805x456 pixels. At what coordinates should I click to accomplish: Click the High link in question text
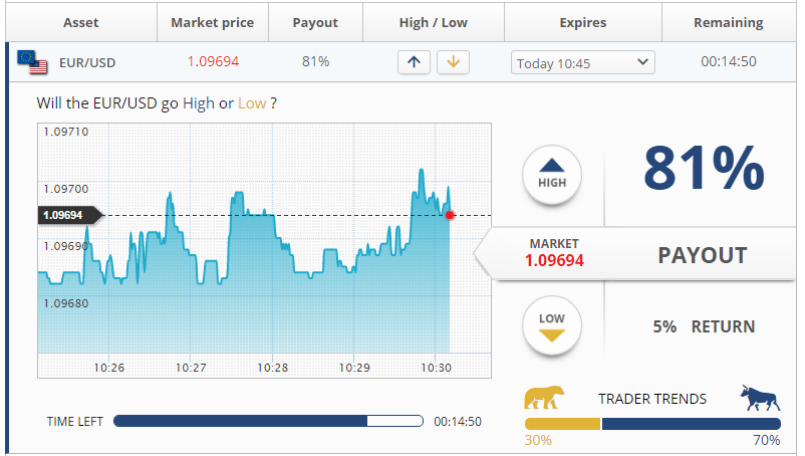point(199,103)
